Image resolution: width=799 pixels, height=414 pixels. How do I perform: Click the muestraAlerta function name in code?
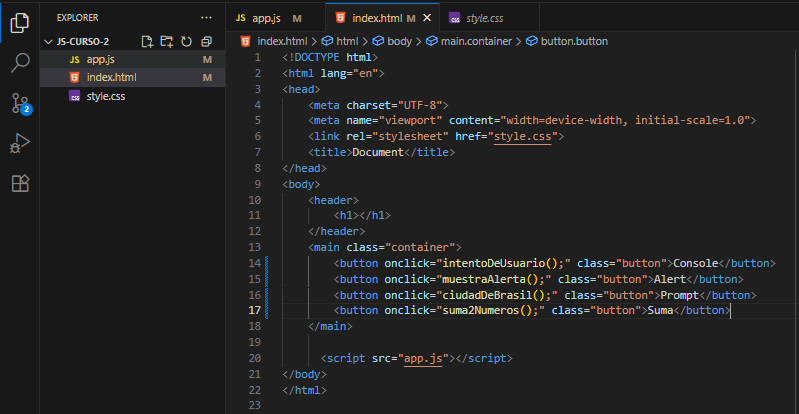(484, 279)
